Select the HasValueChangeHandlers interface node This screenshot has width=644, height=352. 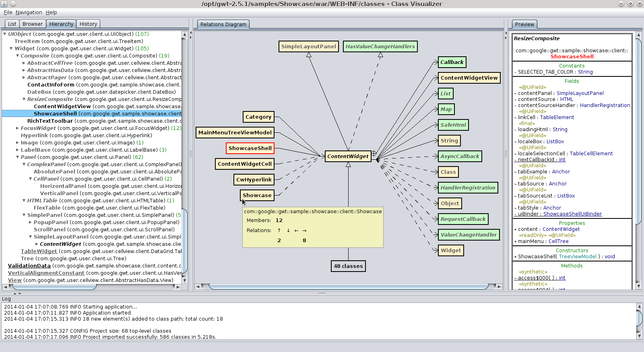[x=380, y=47]
